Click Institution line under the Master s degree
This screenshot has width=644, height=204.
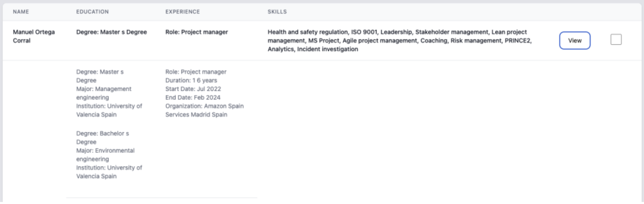pos(109,110)
